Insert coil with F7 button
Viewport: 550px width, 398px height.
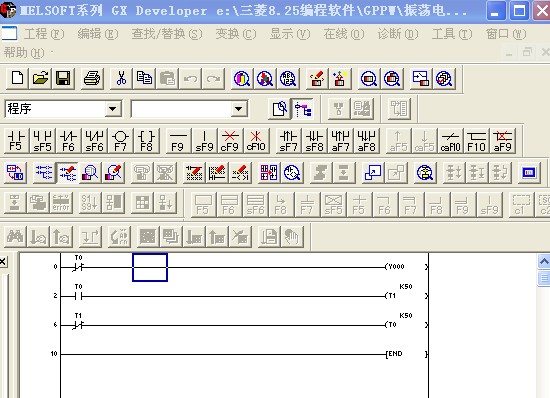pos(120,141)
